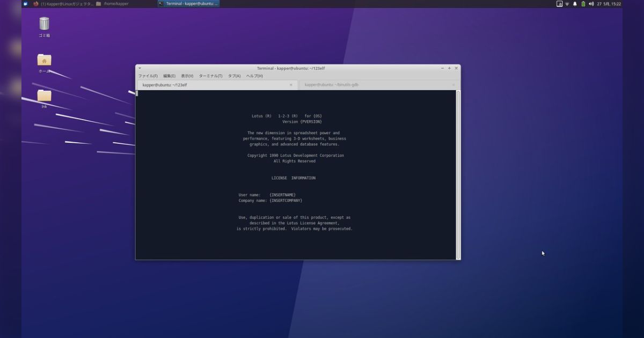The image size is (644, 338).
Task: Open the タブ(A) menu
Action: tap(234, 76)
